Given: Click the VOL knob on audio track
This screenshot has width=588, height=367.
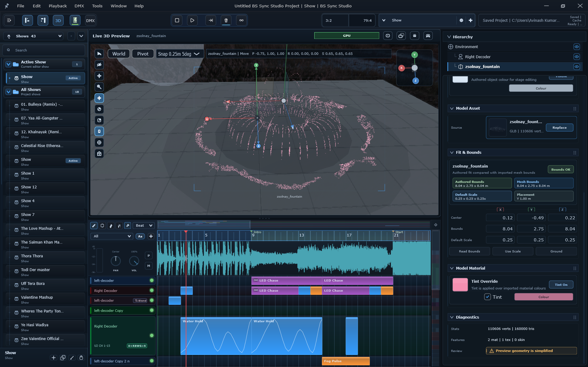Looking at the screenshot, I should [134, 261].
